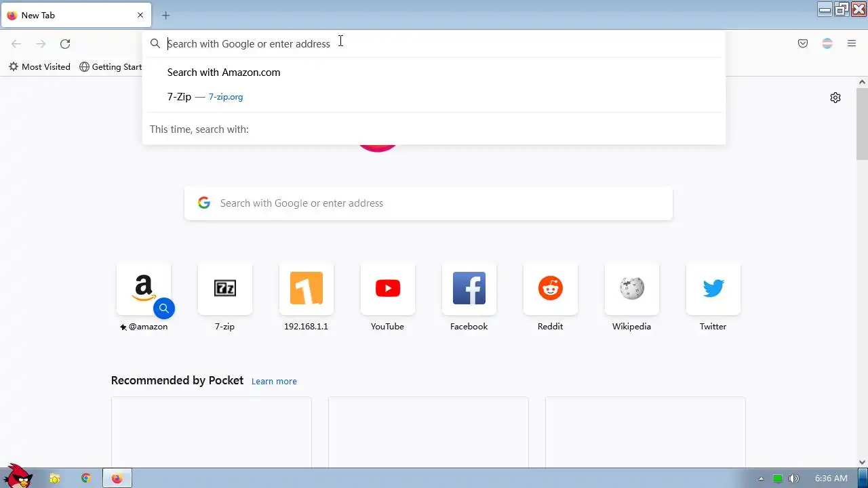Click the back navigation arrow
The width and height of the screenshot is (868, 488).
pos(16,44)
